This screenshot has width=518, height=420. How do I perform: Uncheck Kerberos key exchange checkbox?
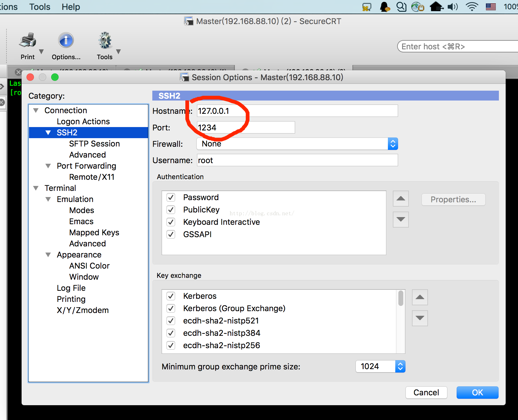[171, 296]
